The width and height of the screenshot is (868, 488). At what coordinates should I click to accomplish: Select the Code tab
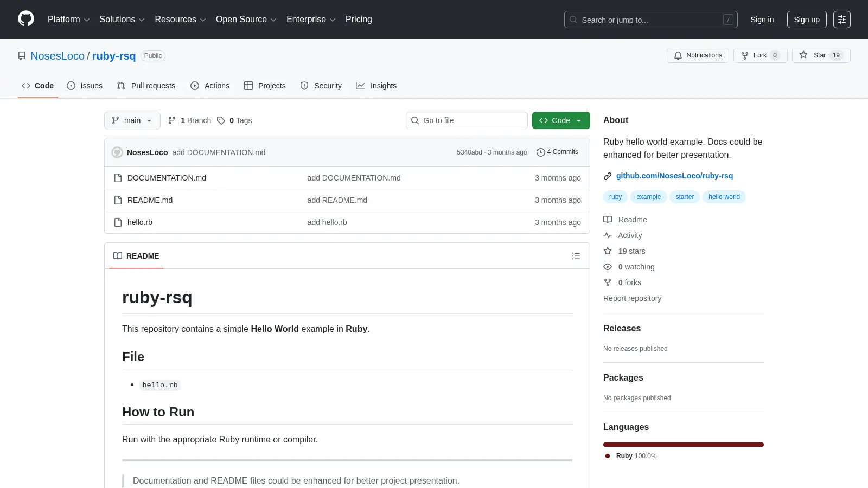37,86
